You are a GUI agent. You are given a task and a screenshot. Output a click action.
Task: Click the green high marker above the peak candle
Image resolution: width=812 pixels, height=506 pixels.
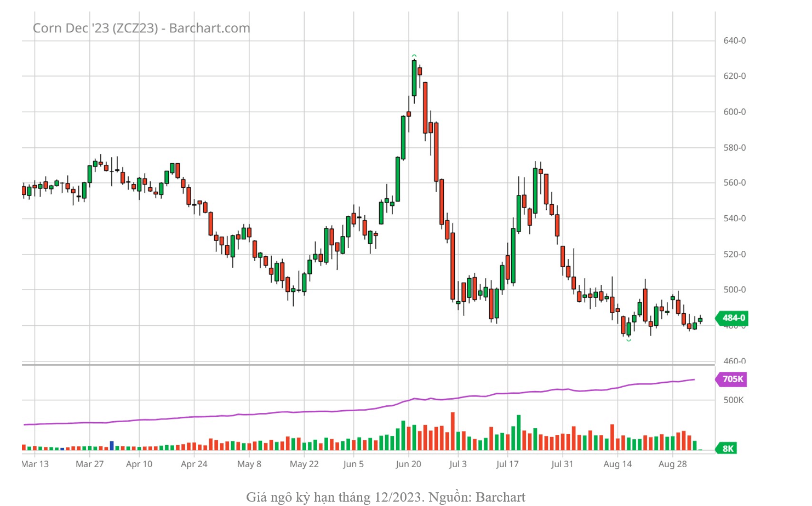tap(414, 56)
